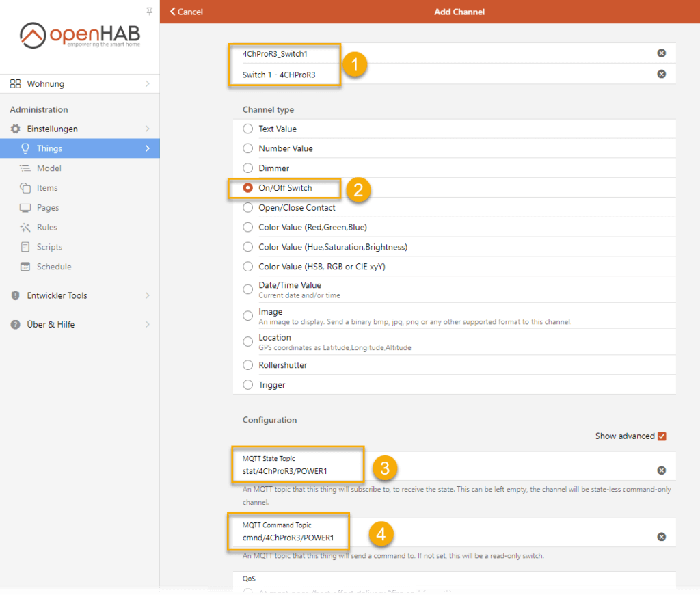Select the Dimmer channel type
The image size is (700, 597).
[x=248, y=168]
